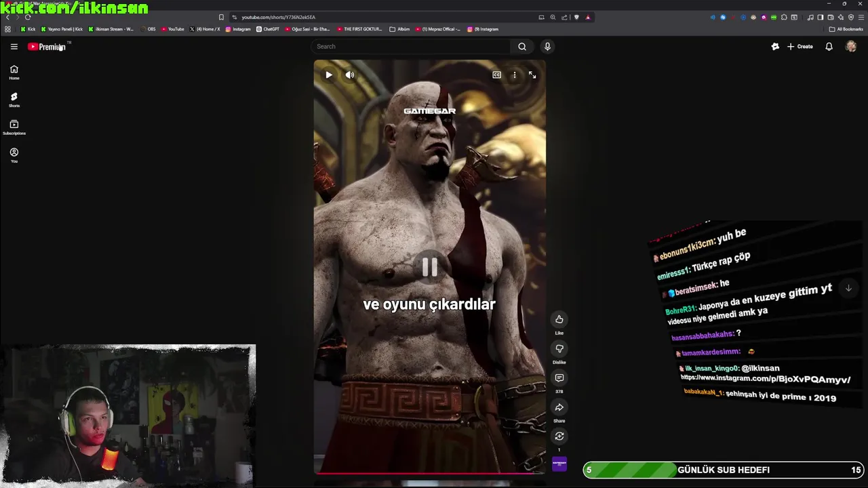868x488 pixels.
Task: Expand the Albüm bookmarks folder
Action: (400, 29)
